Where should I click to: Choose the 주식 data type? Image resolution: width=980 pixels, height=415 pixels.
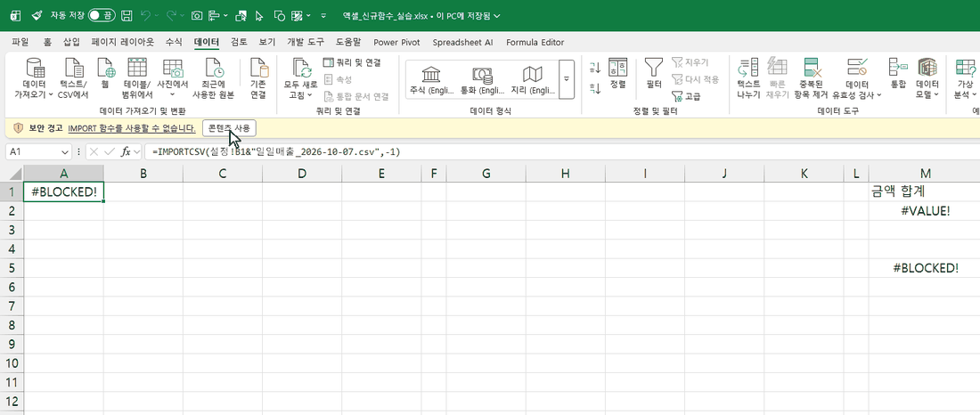[x=430, y=80]
